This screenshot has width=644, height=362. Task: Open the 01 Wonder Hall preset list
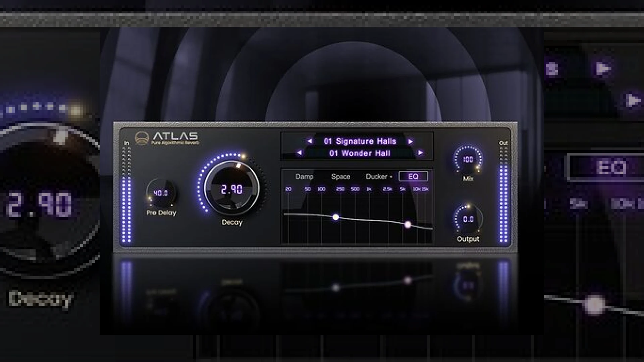(x=360, y=153)
